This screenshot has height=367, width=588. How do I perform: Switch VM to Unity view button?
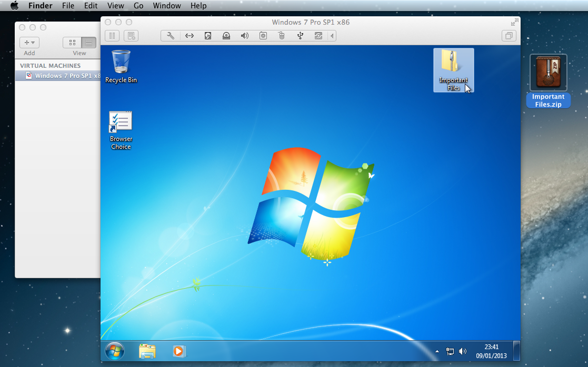[509, 36]
